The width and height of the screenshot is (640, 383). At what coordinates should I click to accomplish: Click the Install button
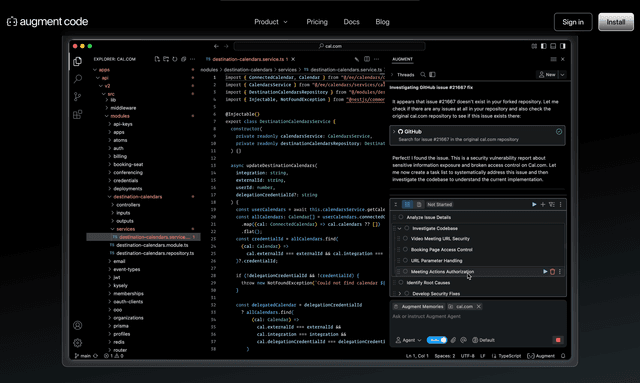tap(616, 22)
